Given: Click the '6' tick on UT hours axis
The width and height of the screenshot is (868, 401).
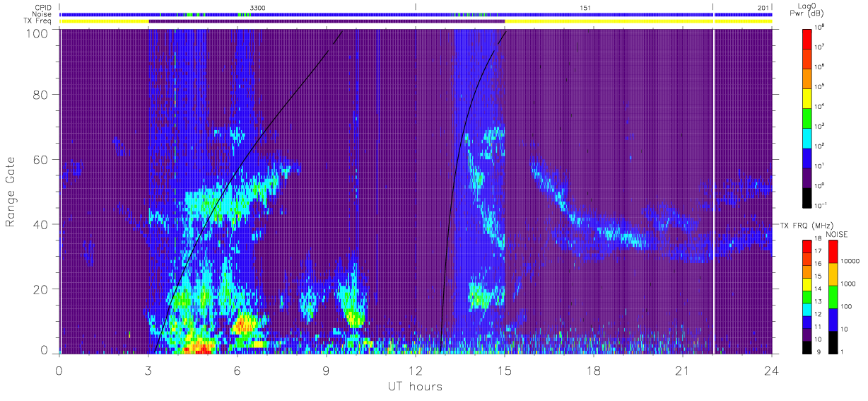Looking at the screenshot, I should point(237,371).
